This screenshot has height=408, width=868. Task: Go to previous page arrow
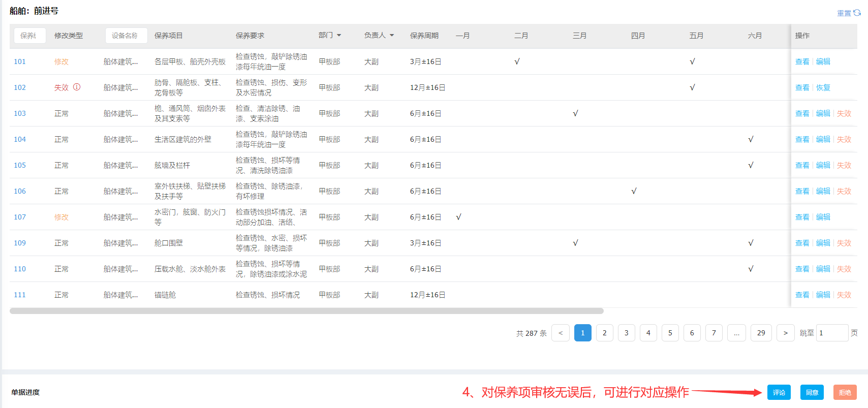click(561, 333)
